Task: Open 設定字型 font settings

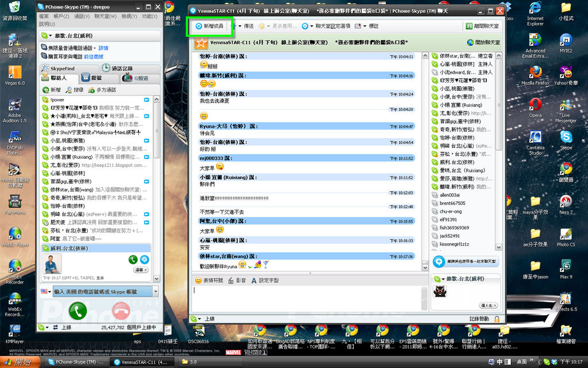Action: (265, 281)
